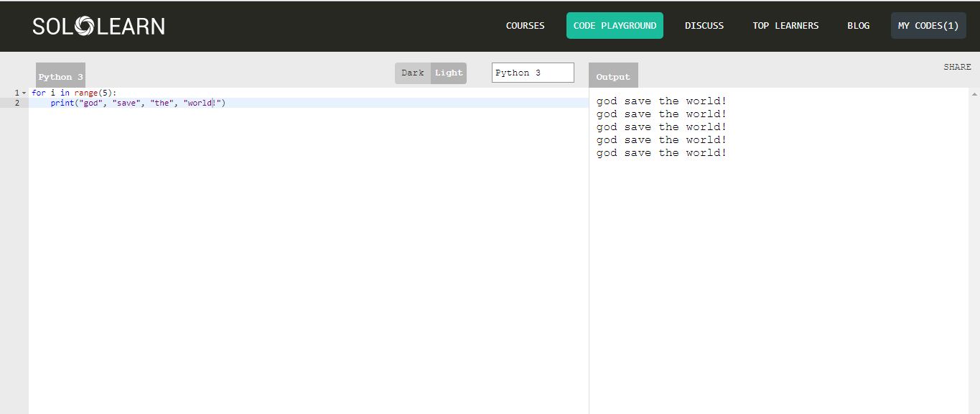Click the output scrollbar up arrow

click(974, 93)
